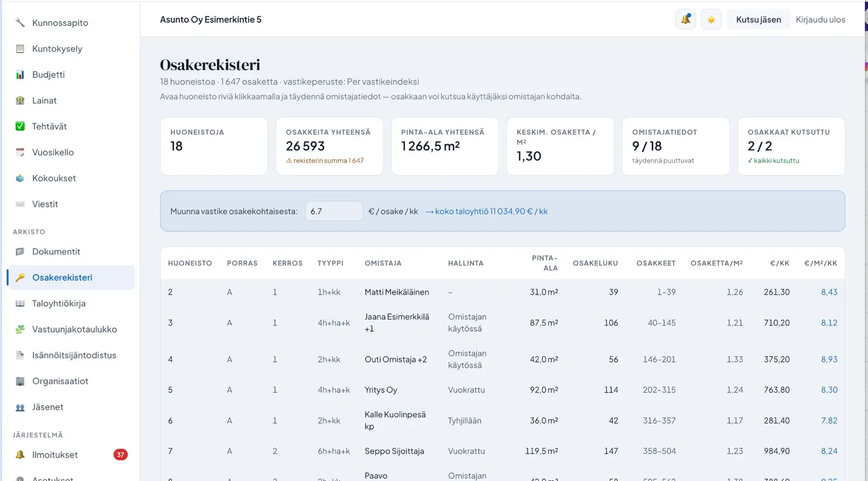The width and height of the screenshot is (868, 481).
Task: Open notifications bell in the header
Action: coord(686,20)
